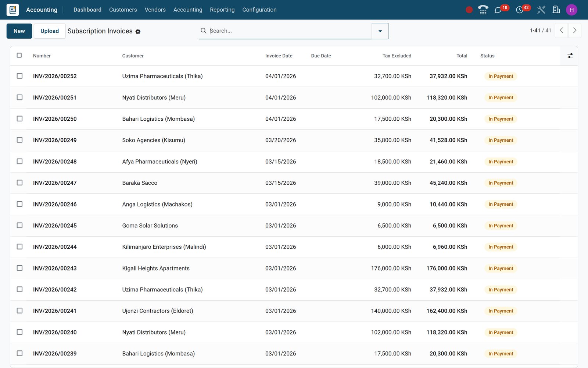The width and height of the screenshot is (588, 368).
Task: Check the box for INV/2026/00249
Action: (19, 140)
